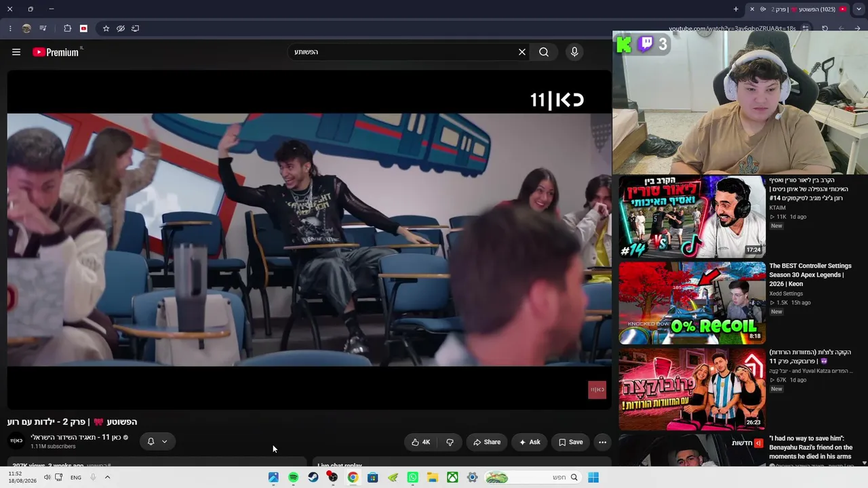Viewport: 868px width, 488px height.
Task: Open the KTAIM channel name
Action: click(777, 207)
